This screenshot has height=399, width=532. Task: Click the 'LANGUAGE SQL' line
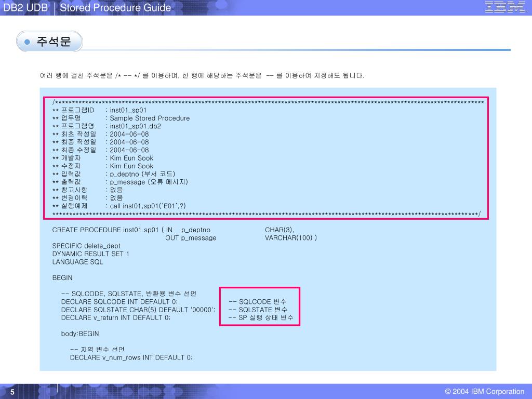77,262
